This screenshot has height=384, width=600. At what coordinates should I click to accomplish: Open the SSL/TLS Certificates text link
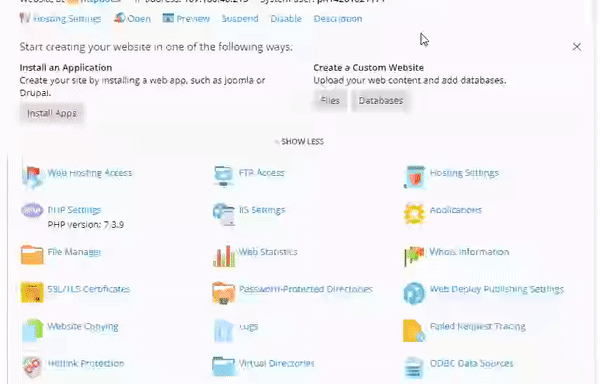point(89,289)
